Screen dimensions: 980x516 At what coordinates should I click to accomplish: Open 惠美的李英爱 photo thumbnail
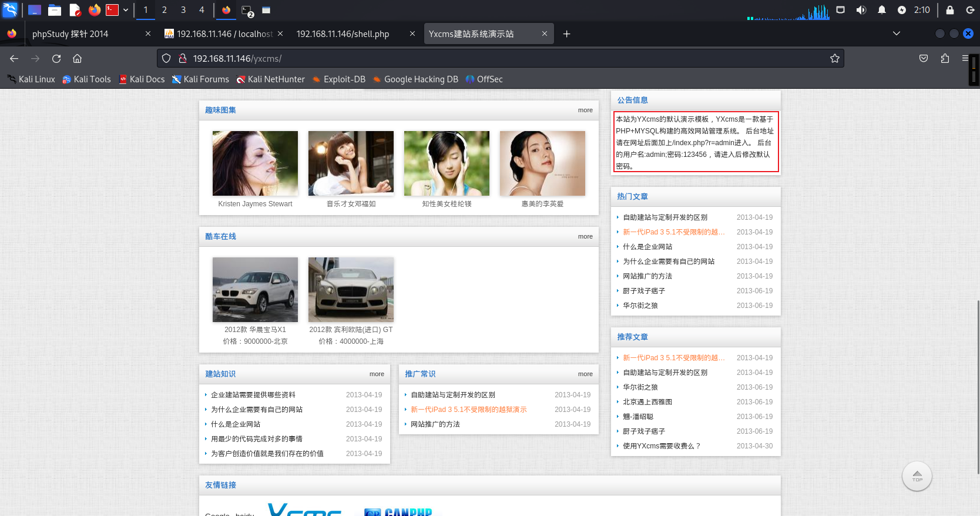[542, 163]
